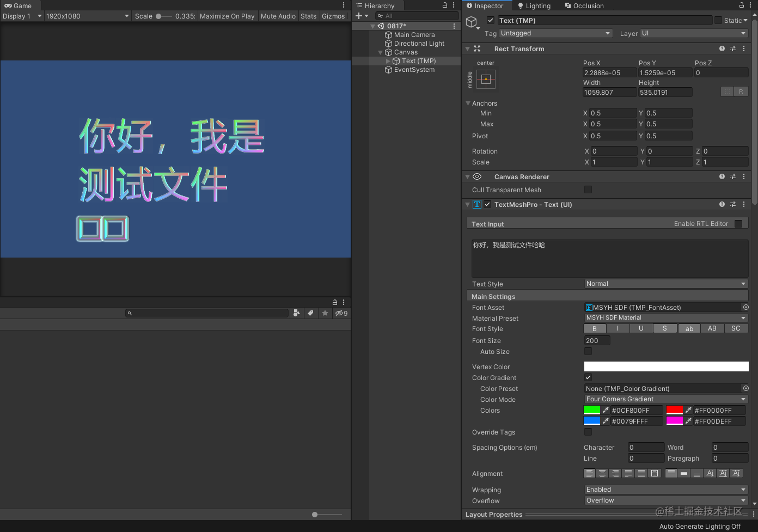758x532 pixels.
Task: Turn on strikethrough using the S button
Action: click(665, 328)
